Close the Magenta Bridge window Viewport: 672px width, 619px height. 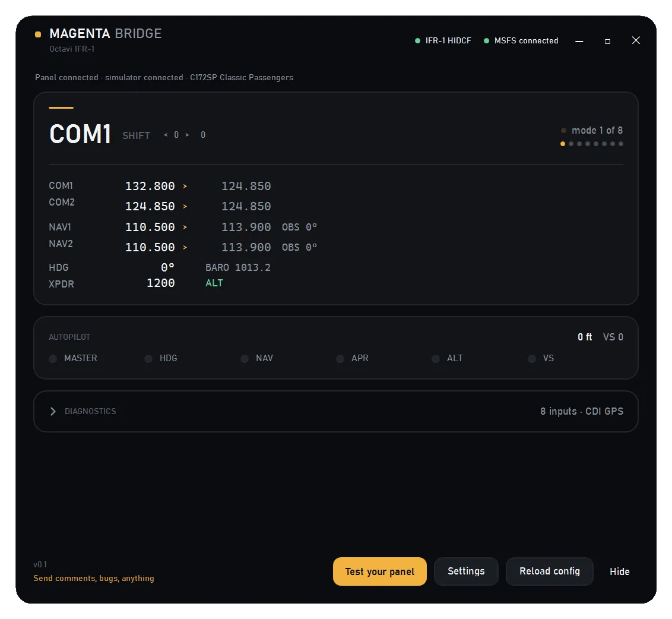pos(636,40)
